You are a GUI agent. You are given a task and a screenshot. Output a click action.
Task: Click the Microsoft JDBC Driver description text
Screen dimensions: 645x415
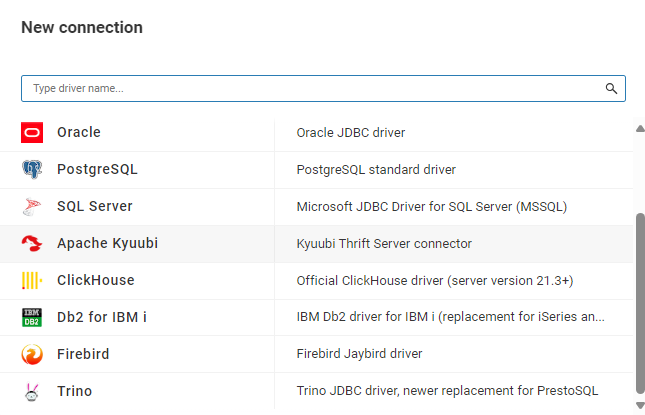coord(432,207)
